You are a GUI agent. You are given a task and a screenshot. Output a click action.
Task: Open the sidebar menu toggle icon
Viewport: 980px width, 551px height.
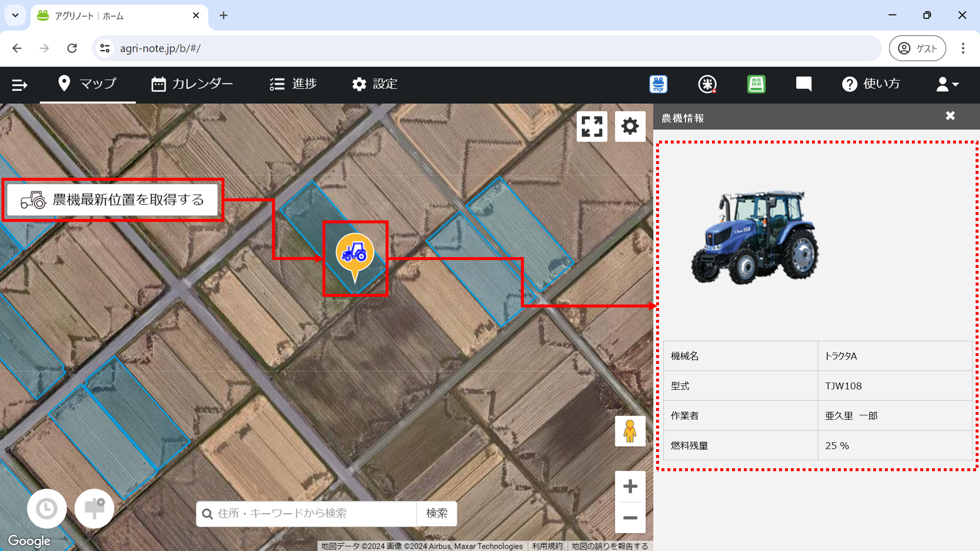click(19, 85)
